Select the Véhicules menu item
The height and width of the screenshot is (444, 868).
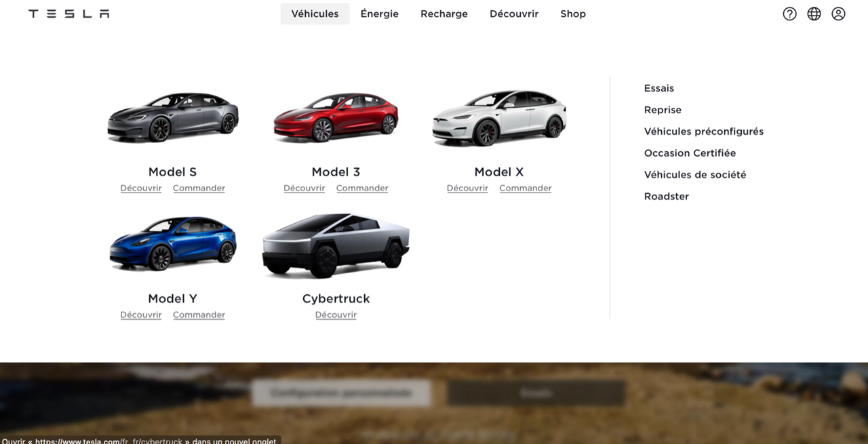[315, 14]
